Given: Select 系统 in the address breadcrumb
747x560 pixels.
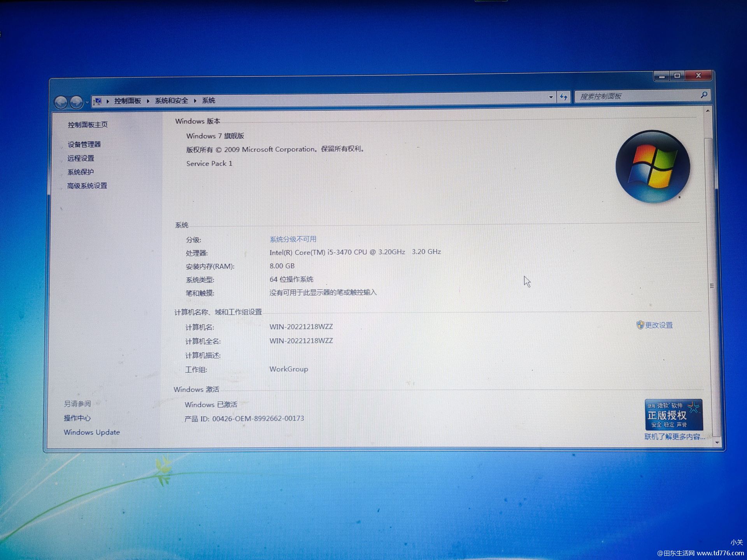Looking at the screenshot, I should [x=209, y=100].
